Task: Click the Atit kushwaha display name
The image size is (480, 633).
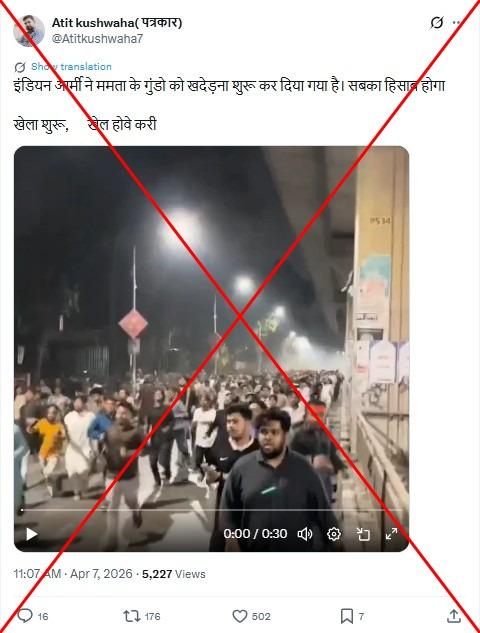Action: click(117, 23)
